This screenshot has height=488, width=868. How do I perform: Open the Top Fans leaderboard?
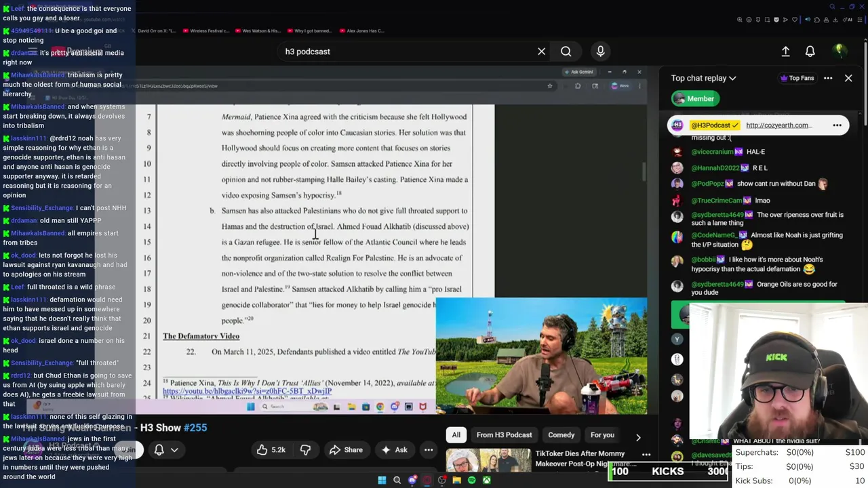tap(797, 78)
